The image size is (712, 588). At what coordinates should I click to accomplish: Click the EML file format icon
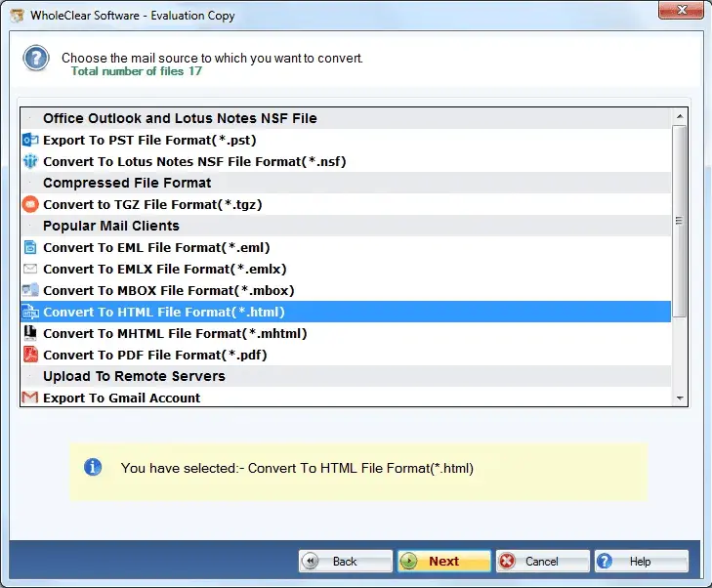click(x=30, y=247)
